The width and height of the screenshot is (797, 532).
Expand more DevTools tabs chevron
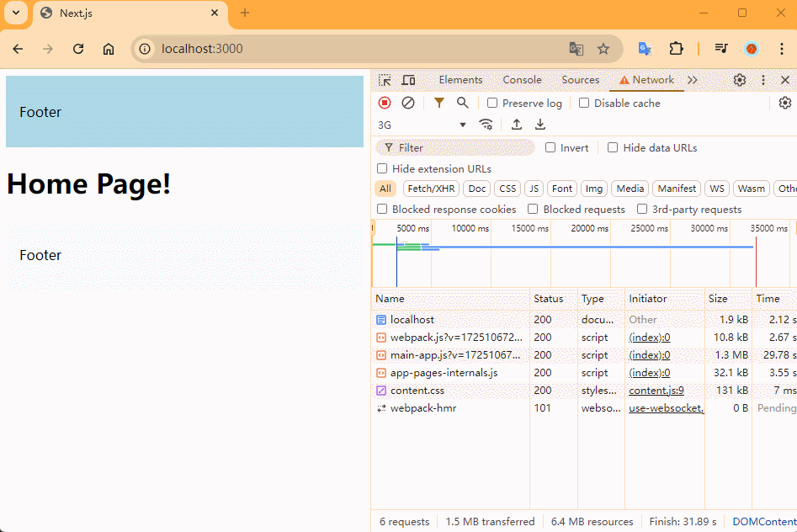(693, 80)
